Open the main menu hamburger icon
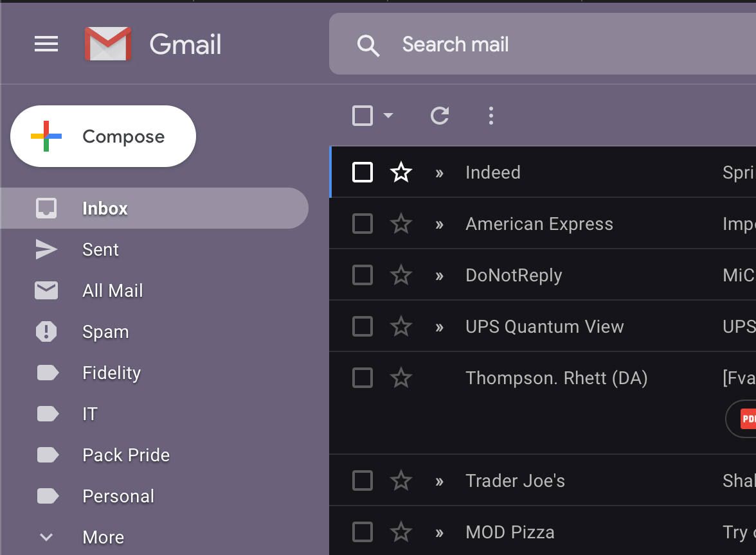The width and height of the screenshot is (756, 555). pos(46,44)
